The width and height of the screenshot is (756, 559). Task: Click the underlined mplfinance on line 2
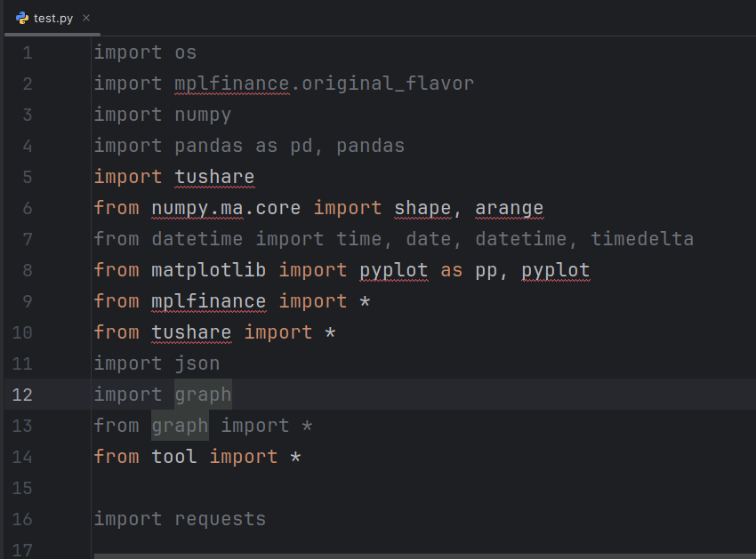point(231,84)
